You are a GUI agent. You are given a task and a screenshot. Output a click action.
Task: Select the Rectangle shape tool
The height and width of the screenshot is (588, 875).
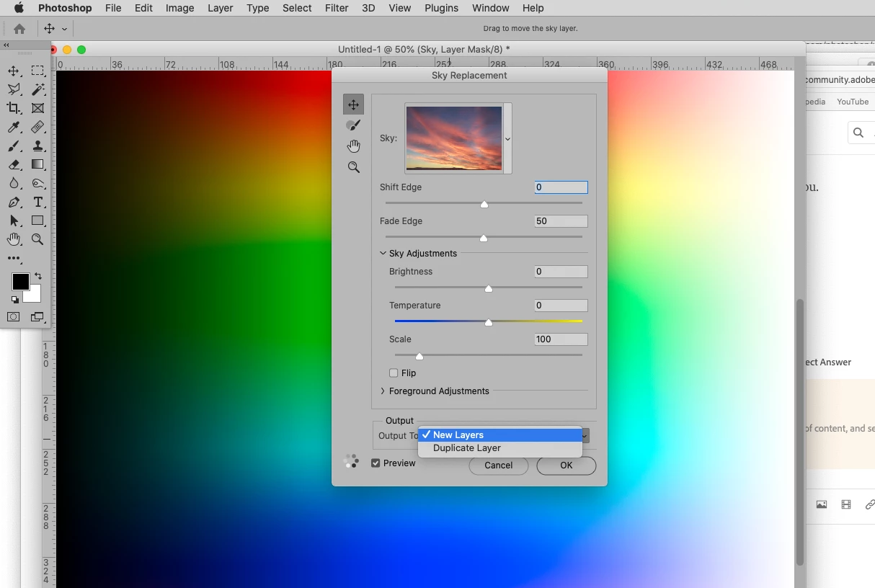coord(37,220)
